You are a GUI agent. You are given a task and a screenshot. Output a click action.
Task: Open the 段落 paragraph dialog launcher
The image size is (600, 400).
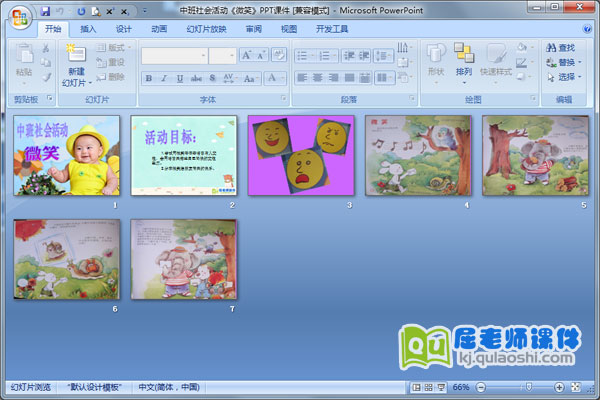point(412,99)
